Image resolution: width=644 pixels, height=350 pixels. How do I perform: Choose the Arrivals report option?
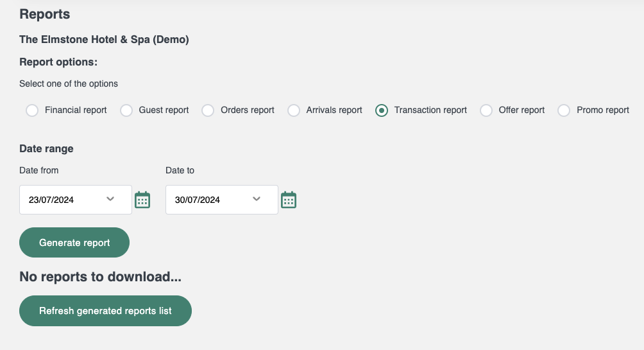click(x=294, y=110)
